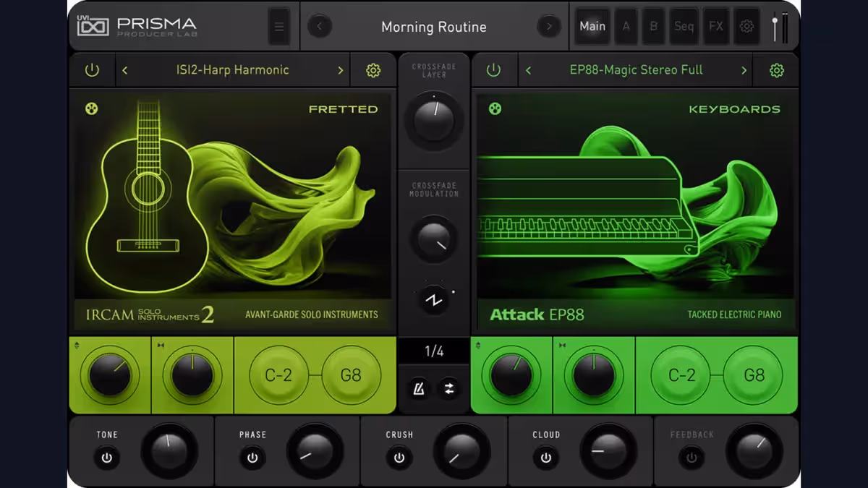The image size is (868, 488).
Task: Open the EP88-Magic Stereo Full sound name selector
Action: [x=637, y=70]
